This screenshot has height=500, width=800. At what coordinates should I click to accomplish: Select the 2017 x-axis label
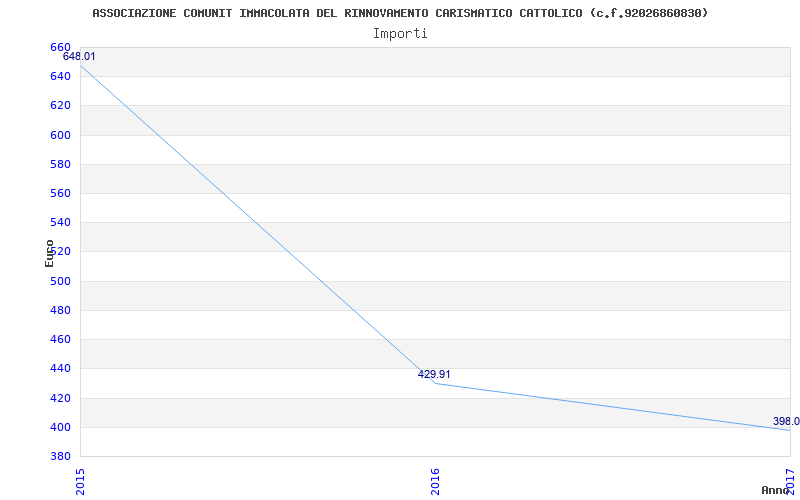tap(790, 481)
